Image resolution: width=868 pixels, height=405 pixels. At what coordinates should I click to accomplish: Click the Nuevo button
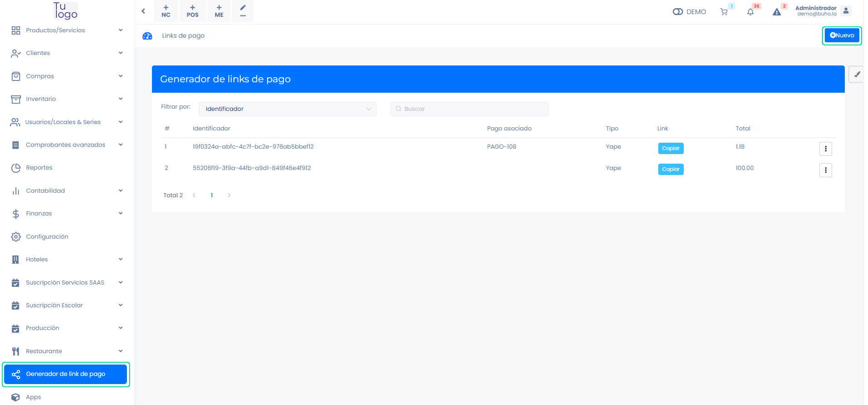tap(842, 35)
